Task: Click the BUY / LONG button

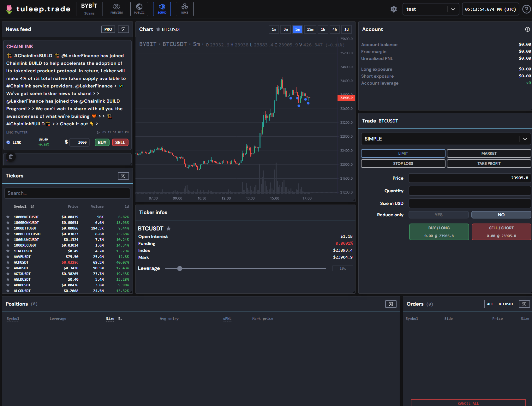Action: [439, 232]
